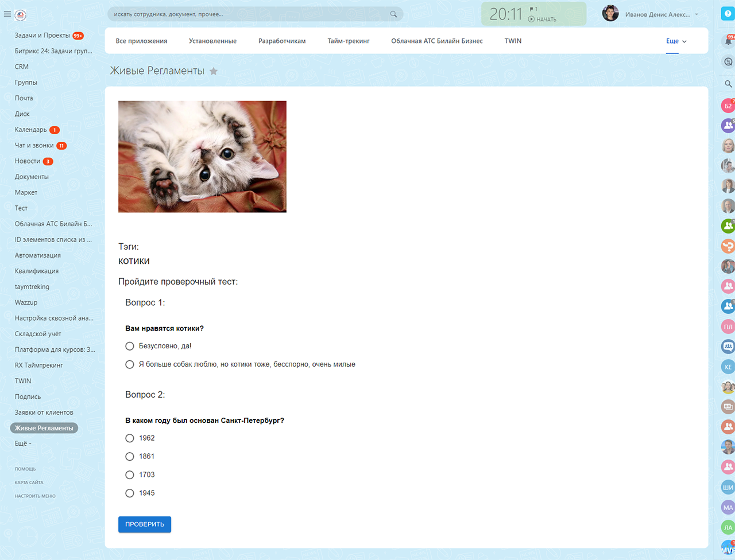This screenshot has width=735, height=560.
Task: Open the company logo home link
Action: [21, 15]
